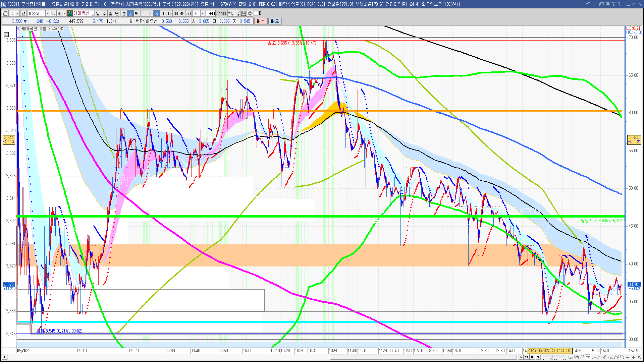Expand the speaker sound options dropdown

tap(64, 13)
